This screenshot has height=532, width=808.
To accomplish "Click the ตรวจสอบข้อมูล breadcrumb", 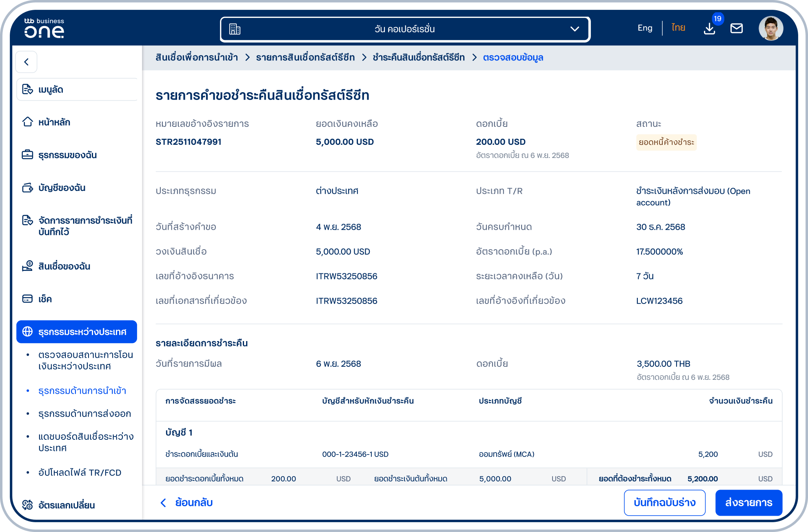I will coord(513,57).
